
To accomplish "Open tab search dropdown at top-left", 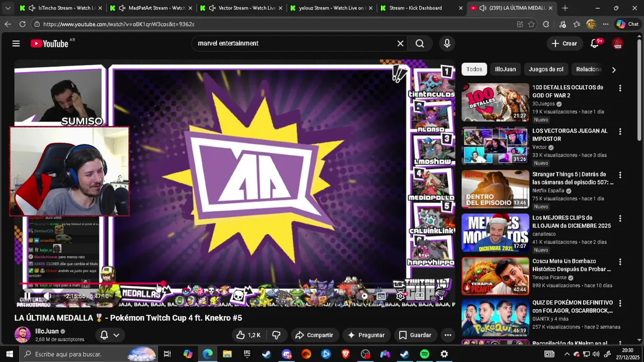I will (x=8, y=8).
